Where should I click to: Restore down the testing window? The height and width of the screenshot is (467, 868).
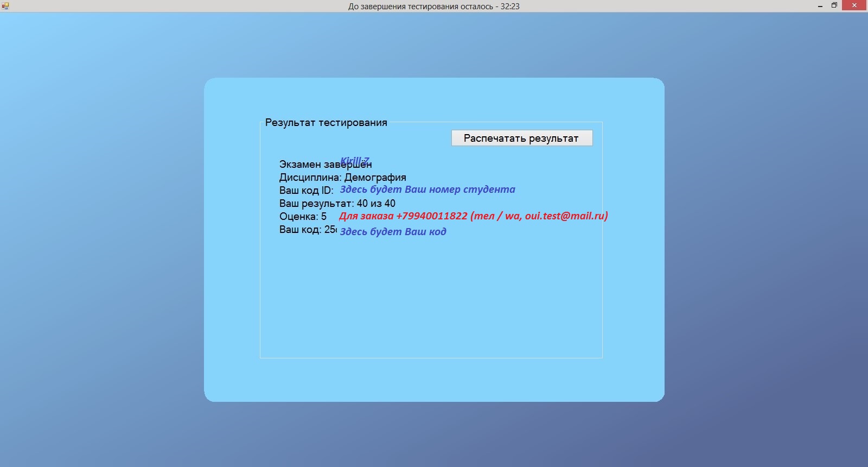[834, 6]
